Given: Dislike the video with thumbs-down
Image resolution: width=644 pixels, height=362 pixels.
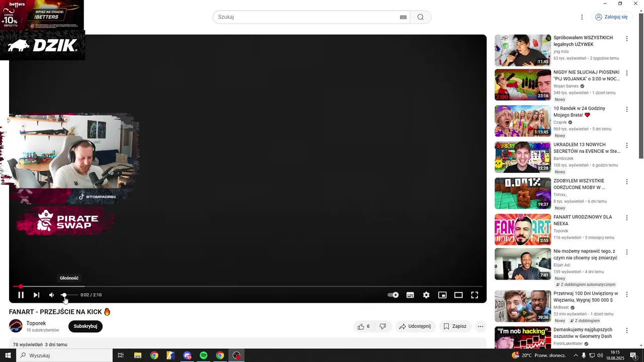Looking at the screenshot, I should (383, 326).
